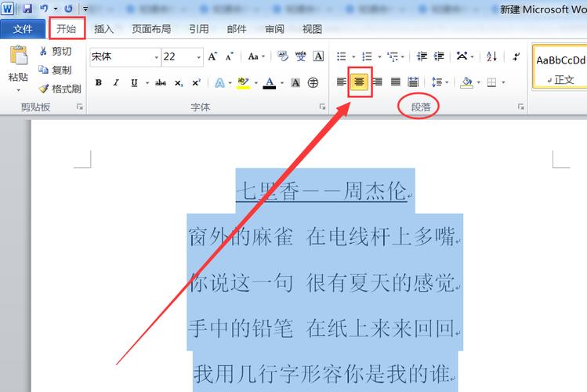
Task: Switch to the 插入 (Insert) tab
Action: click(103, 29)
